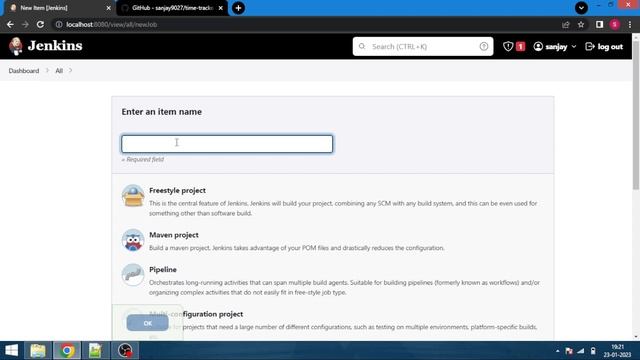The image size is (640, 360).
Task: Expand the sanjay user dropdown arrow
Action: pyautogui.click(x=574, y=47)
